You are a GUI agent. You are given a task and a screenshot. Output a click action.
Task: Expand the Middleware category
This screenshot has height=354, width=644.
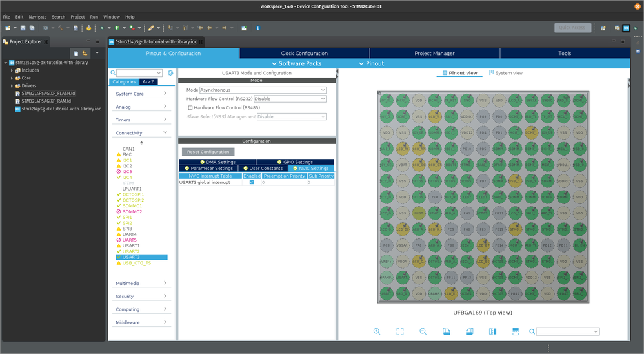click(x=141, y=322)
